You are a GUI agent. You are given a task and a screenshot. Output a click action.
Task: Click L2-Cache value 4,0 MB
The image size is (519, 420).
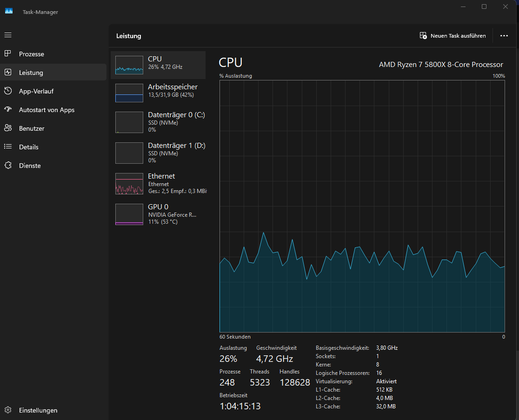coord(384,398)
